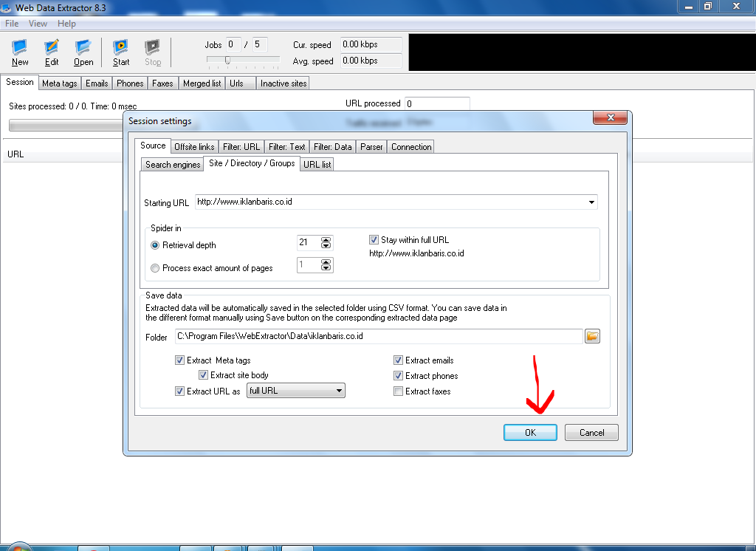Open the View menu
The image size is (756, 551).
tap(38, 24)
